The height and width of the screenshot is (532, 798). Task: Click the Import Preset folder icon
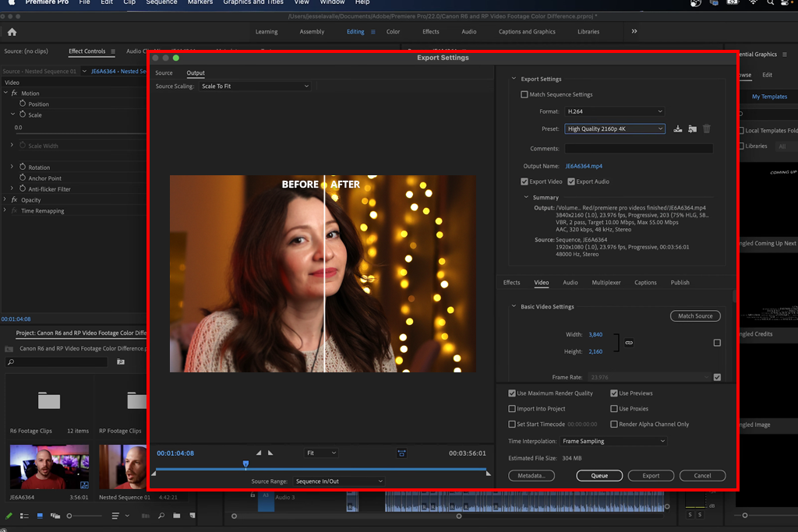pos(692,129)
